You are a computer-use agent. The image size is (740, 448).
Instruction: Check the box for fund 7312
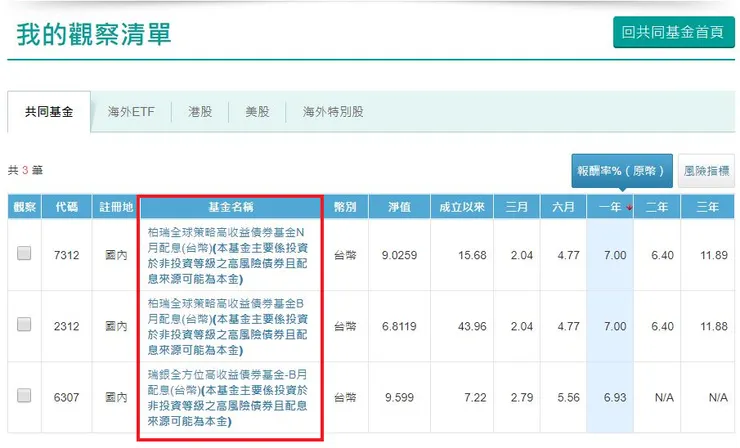pyautogui.click(x=24, y=253)
